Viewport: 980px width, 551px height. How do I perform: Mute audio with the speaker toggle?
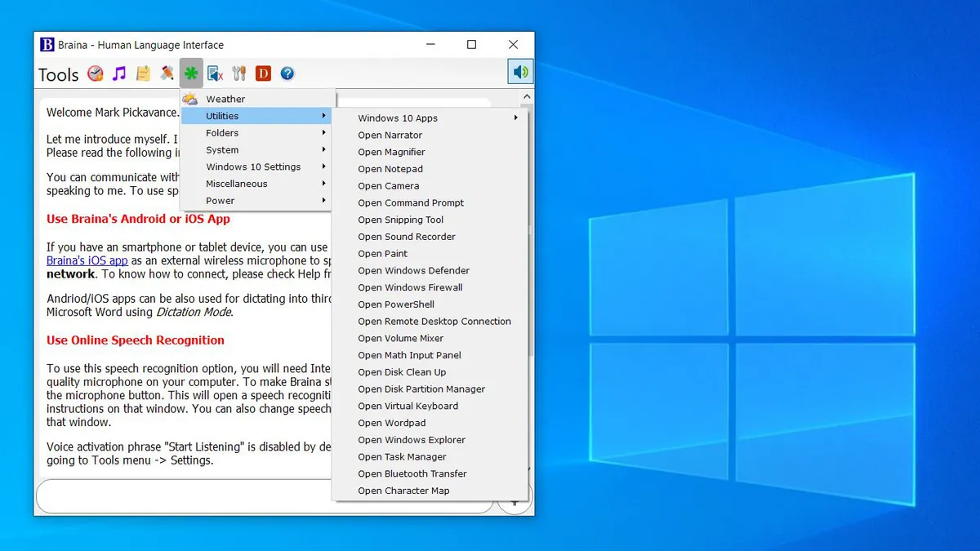tap(520, 71)
